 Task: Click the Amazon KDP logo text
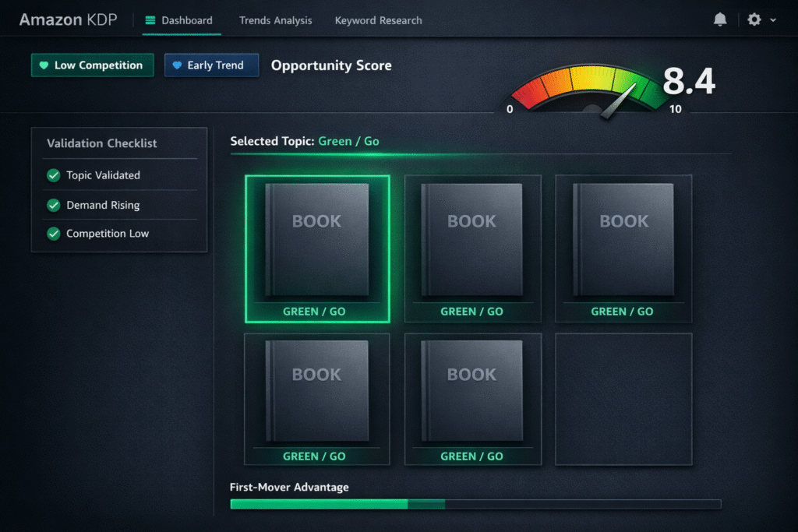68,20
